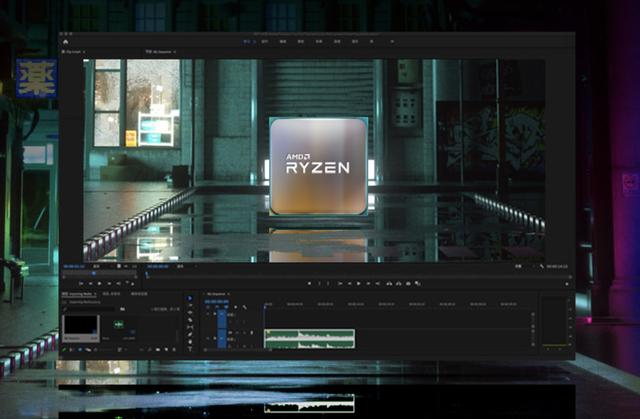Select the Track Select Forward tool
The height and width of the screenshot is (419, 640).
tap(190, 305)
